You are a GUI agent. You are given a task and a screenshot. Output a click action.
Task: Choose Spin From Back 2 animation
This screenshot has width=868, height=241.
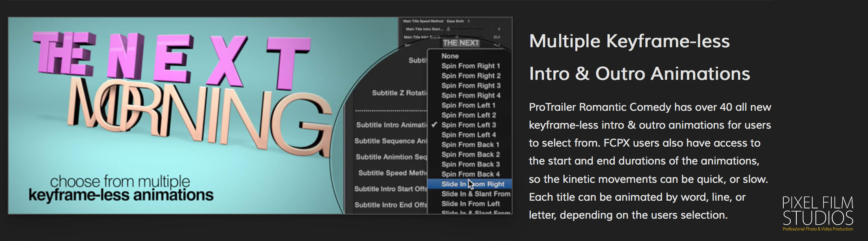pos(470,154)
